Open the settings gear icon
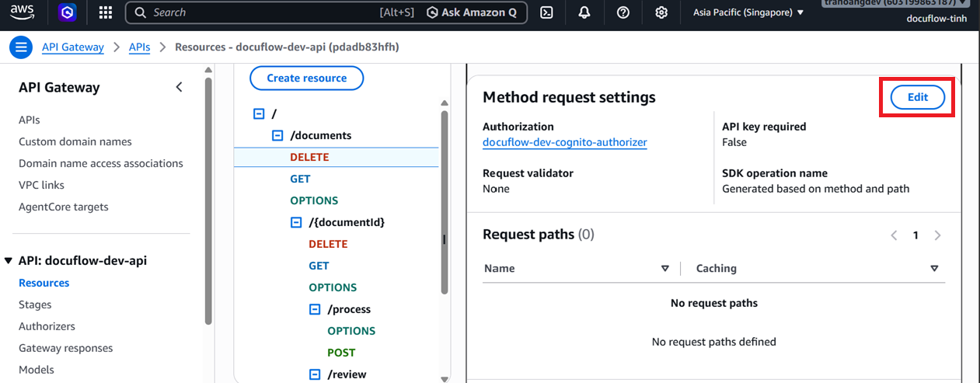The image size is (980, 383). pos(661,12)
